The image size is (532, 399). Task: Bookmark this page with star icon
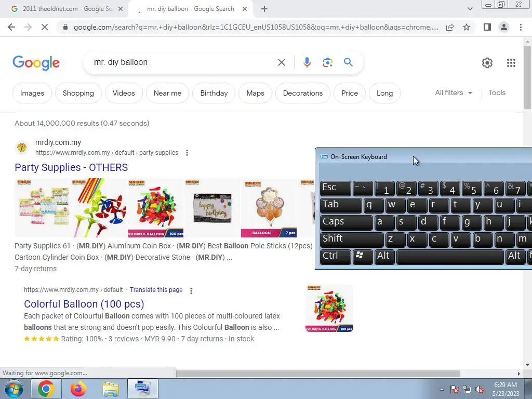tap(467, 27)
